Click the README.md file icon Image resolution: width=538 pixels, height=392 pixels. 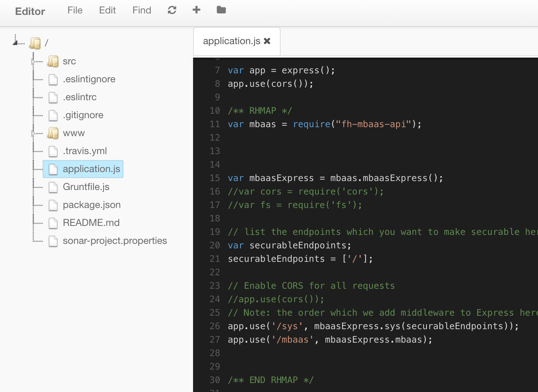(53, 223)
